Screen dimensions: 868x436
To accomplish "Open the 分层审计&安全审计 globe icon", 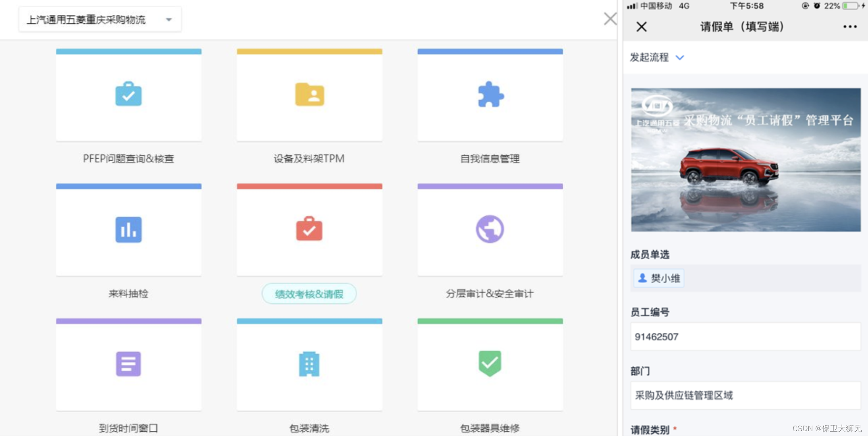I will click(490, 229).
